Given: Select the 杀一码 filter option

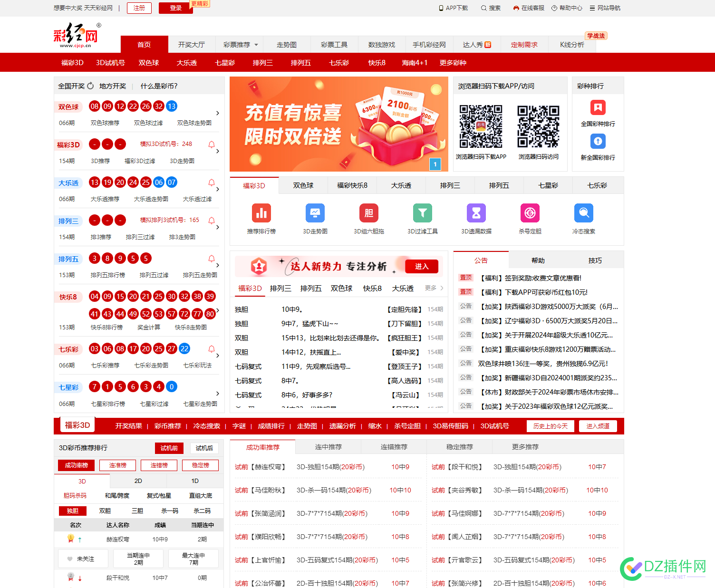Looking at the screenshot, I should (170, 511).
